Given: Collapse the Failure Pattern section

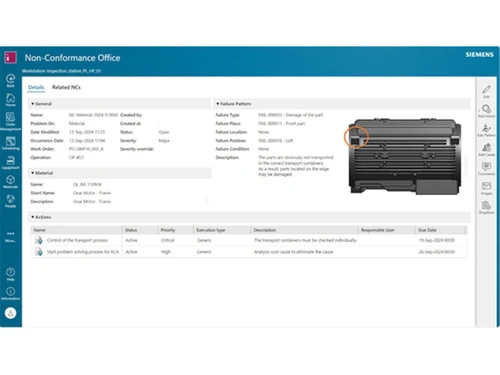Looking at the screenshot, I should 218,104.
